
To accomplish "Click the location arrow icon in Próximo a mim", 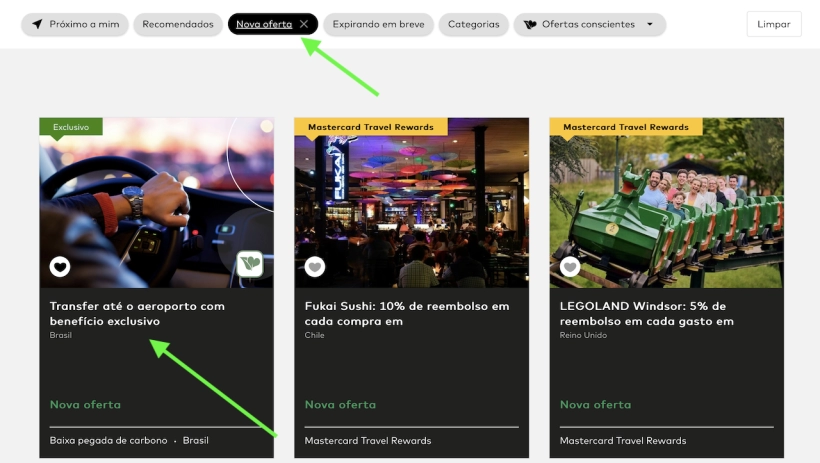I will click(x=37, y=24).
